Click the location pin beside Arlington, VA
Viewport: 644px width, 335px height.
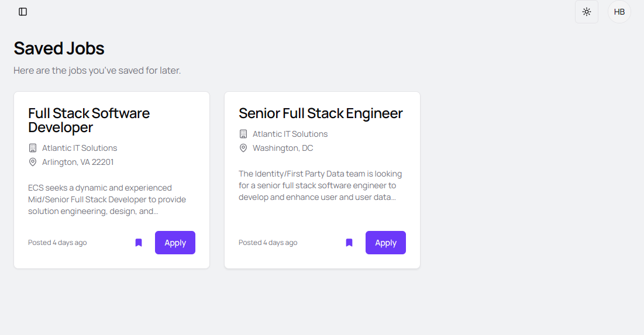tap(33, 162)
